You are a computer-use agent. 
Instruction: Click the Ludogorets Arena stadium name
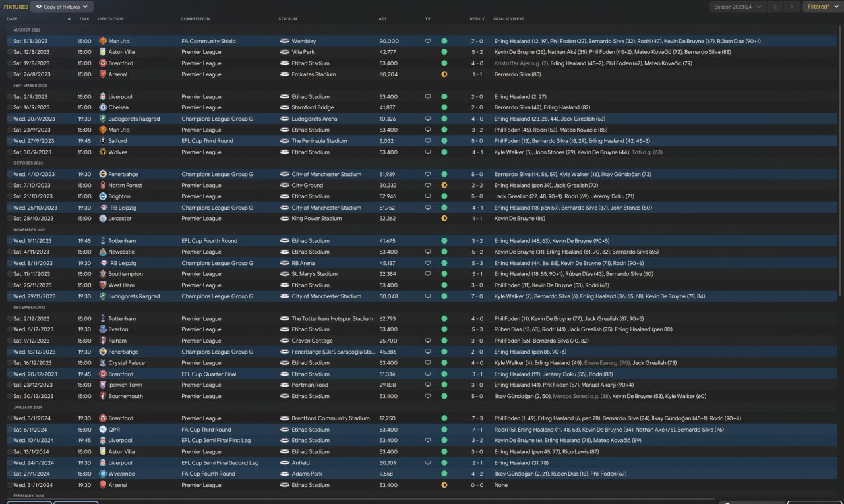click(315, 119)
